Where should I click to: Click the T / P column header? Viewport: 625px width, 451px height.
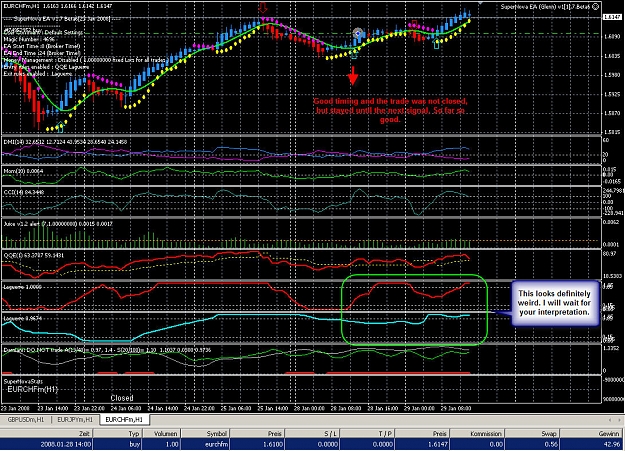[367, 434]
